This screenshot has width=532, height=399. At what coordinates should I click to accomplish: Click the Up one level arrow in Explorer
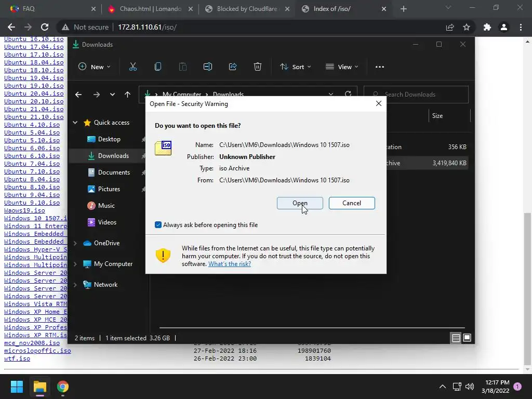tap(128, 95)
